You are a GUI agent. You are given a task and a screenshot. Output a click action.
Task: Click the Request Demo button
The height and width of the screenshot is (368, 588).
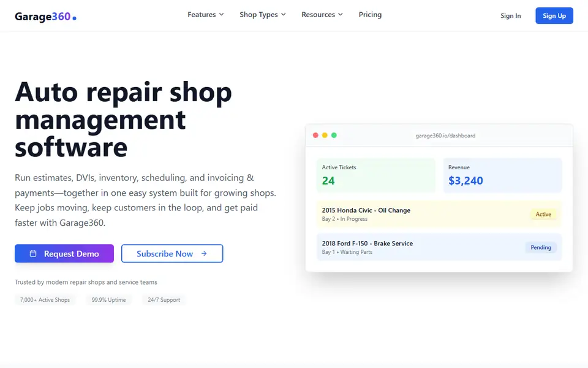pos(64,253)
